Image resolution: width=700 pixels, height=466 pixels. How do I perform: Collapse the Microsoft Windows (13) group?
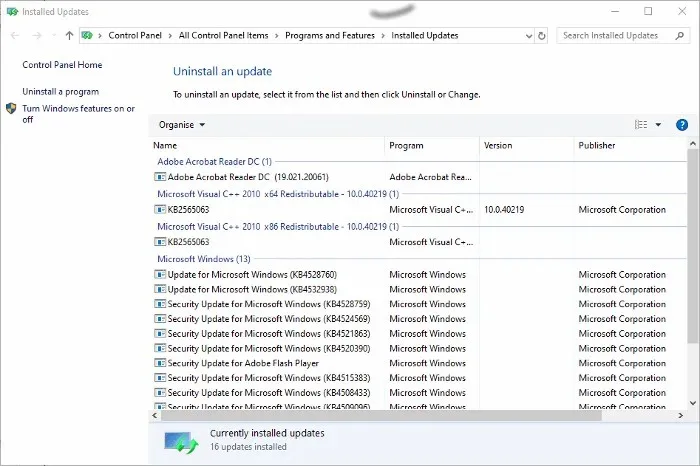click(204, 259)
